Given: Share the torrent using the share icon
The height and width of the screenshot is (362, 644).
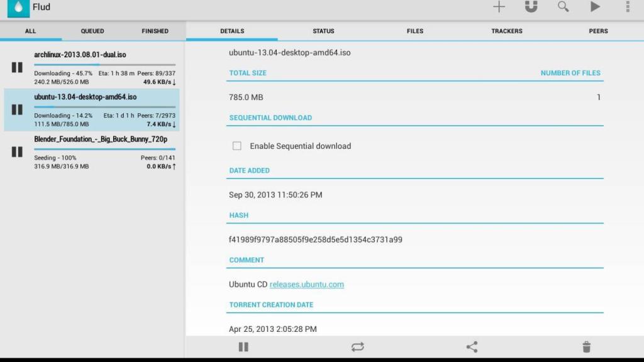Looking at the screenshot, I should (472, 346).
